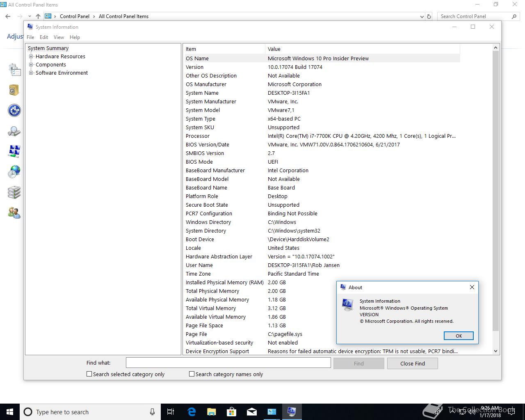Viewport: 525px width, 420px height.
Task: Open the User Accounts people icon
Action: 14,212
